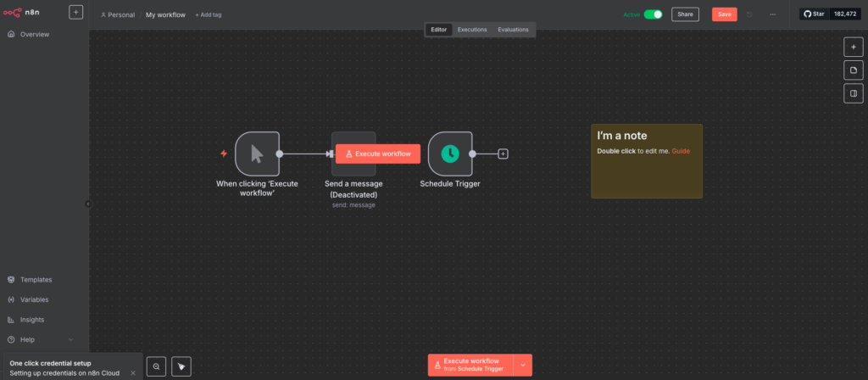This screenshot has width=868, height=380.
Task: Click the GitHub Star button
Action: pos(815,14)
